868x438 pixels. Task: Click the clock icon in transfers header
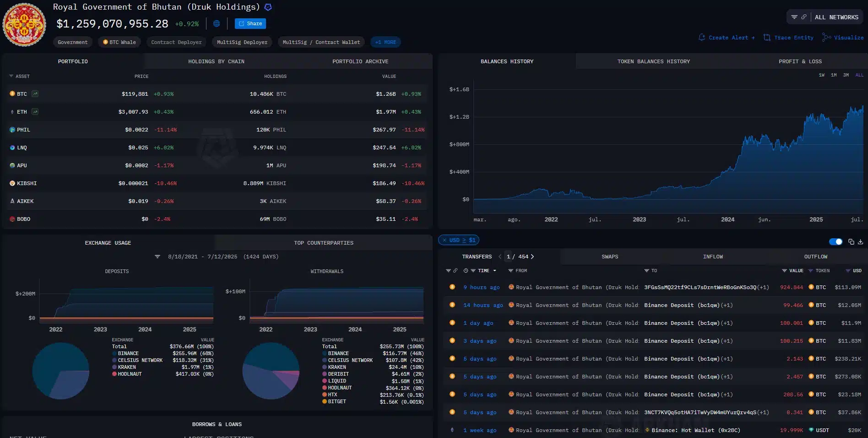[466, 271]
